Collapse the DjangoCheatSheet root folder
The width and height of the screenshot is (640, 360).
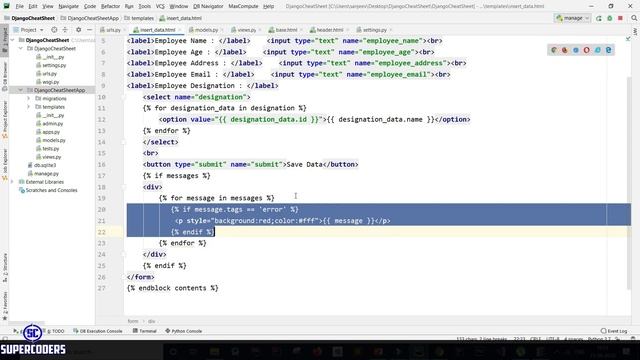[13, 40]
